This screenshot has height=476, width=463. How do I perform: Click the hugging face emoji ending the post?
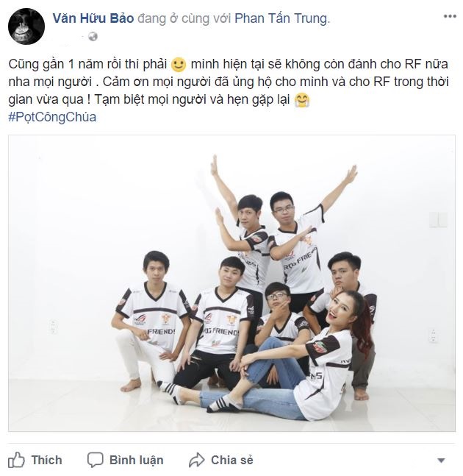(302, 100)
